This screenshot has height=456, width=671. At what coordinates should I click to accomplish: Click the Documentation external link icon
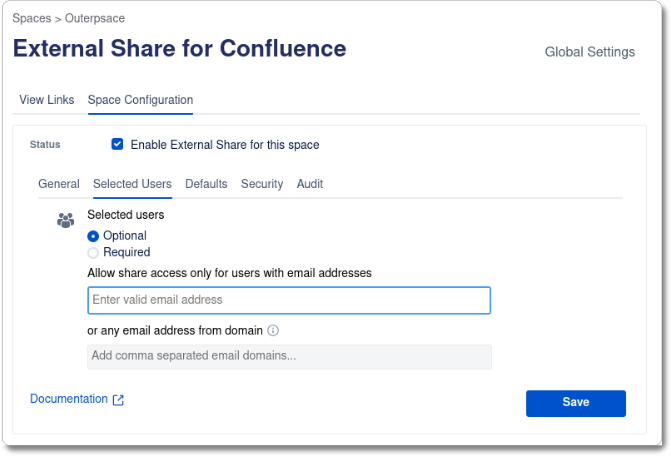click(118, 400)
